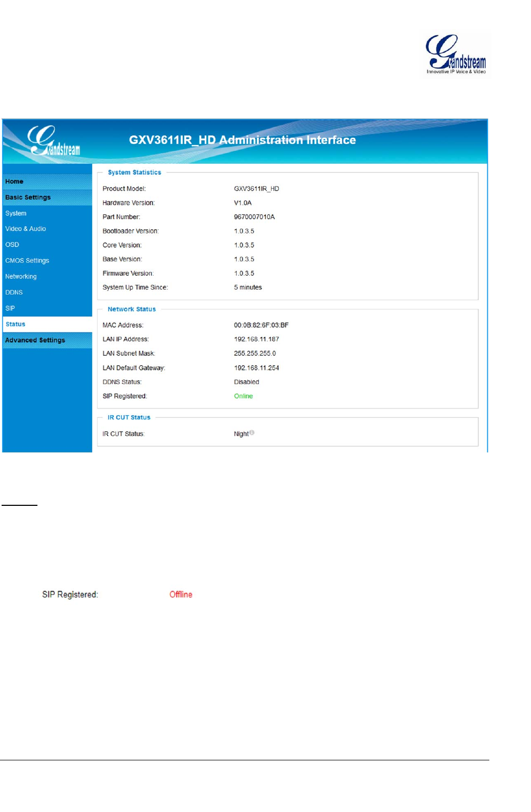Click the IR CUT Status field label
The image size is (531, 812).
123,434
